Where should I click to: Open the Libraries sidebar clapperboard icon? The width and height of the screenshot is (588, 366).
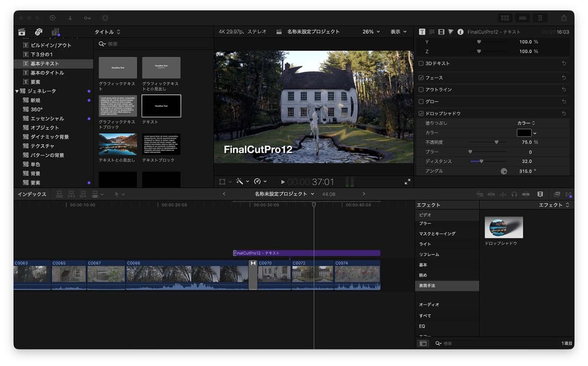click(22, 32)
